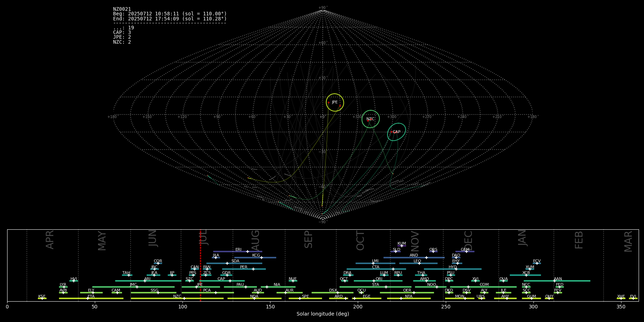Click the PER shower label in the timeline
The image size is (644, 322).
(244, 267)
